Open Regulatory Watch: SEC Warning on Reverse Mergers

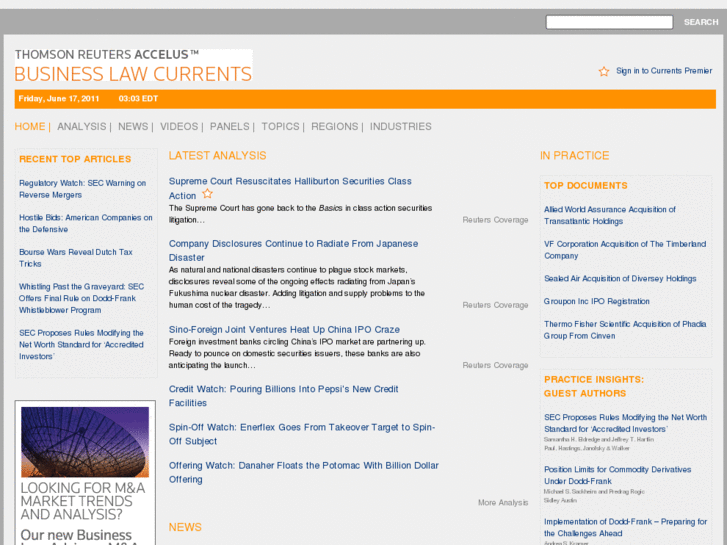tap(83, 189)
